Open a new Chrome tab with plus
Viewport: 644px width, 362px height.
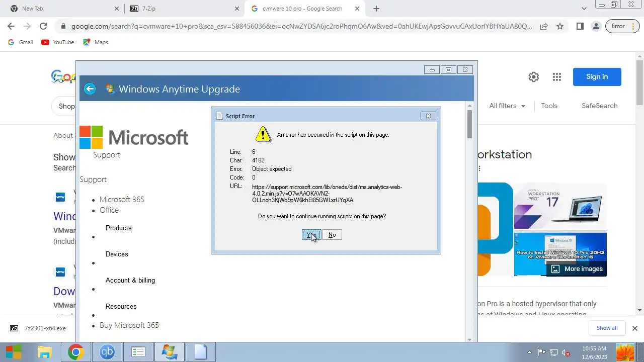click(x=376, y=9)
